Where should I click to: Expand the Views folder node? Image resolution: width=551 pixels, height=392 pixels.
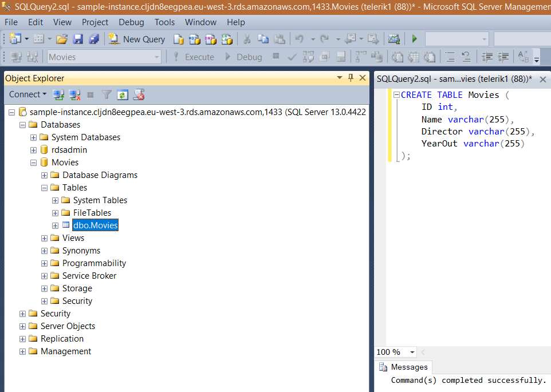point(44,238)
